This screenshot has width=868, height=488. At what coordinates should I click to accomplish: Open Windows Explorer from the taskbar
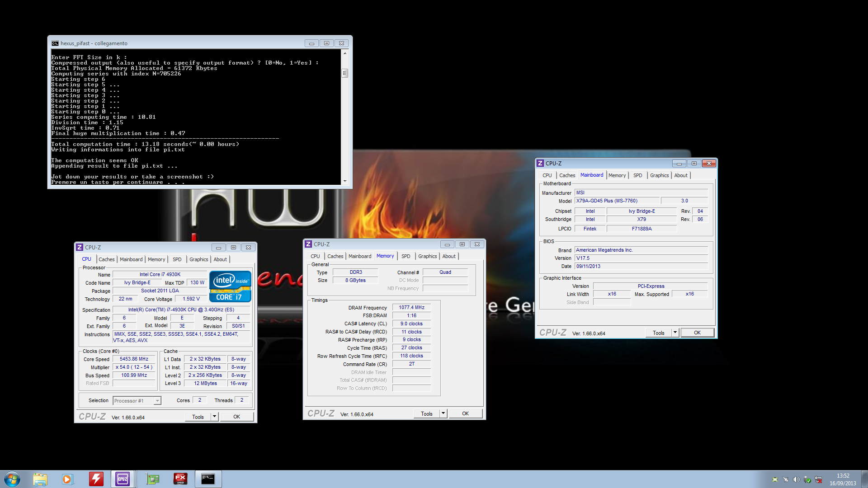40,479
